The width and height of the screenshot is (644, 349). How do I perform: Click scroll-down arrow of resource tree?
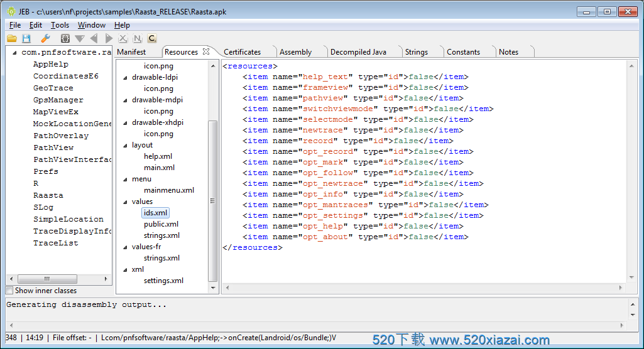coord(213,288)
